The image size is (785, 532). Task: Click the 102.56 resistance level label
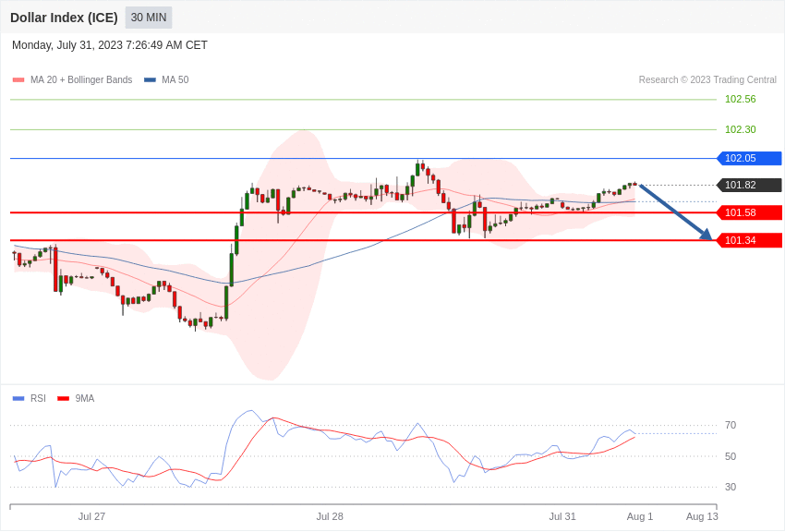(x=741, y=99)
